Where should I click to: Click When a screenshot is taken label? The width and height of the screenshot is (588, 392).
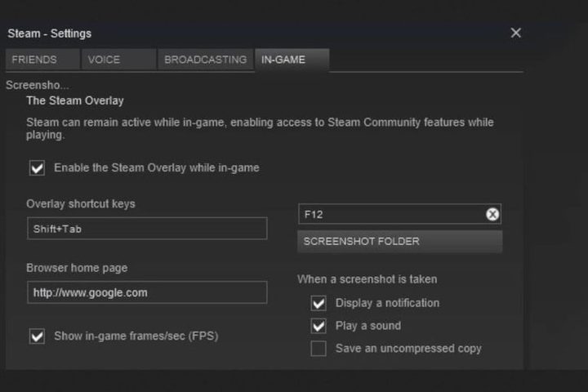(367, 279)
